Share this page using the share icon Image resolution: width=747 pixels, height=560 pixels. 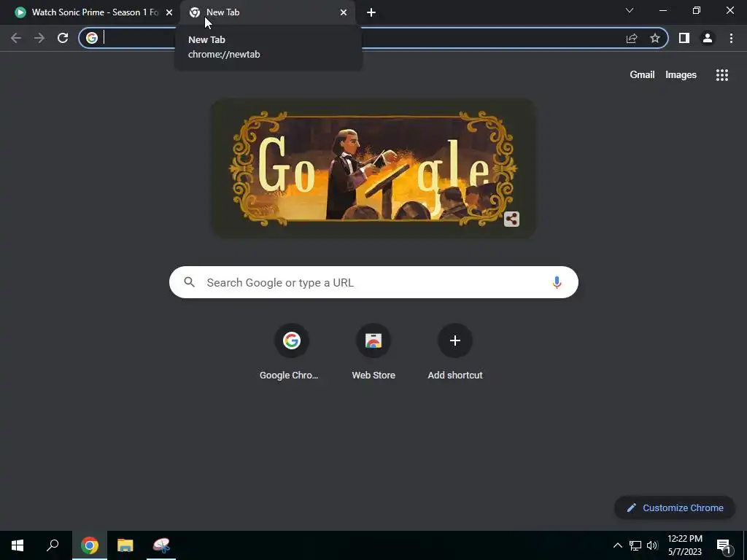pos(632,38)
